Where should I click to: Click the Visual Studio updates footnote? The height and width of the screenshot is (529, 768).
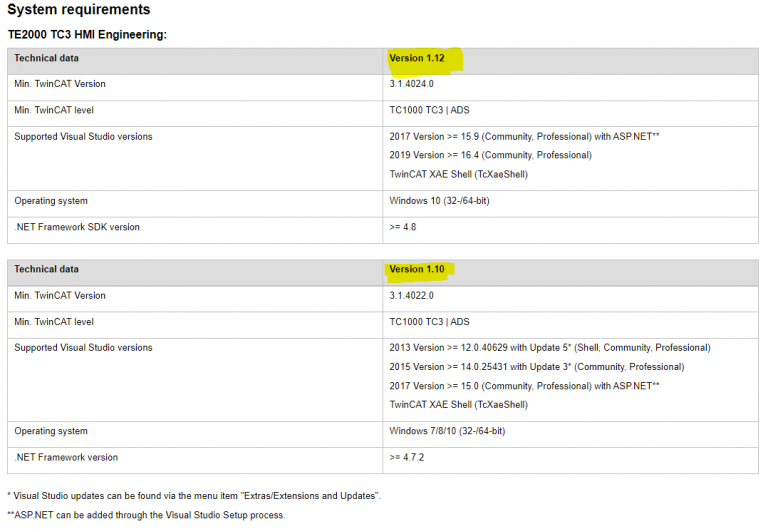coord(194,496)
